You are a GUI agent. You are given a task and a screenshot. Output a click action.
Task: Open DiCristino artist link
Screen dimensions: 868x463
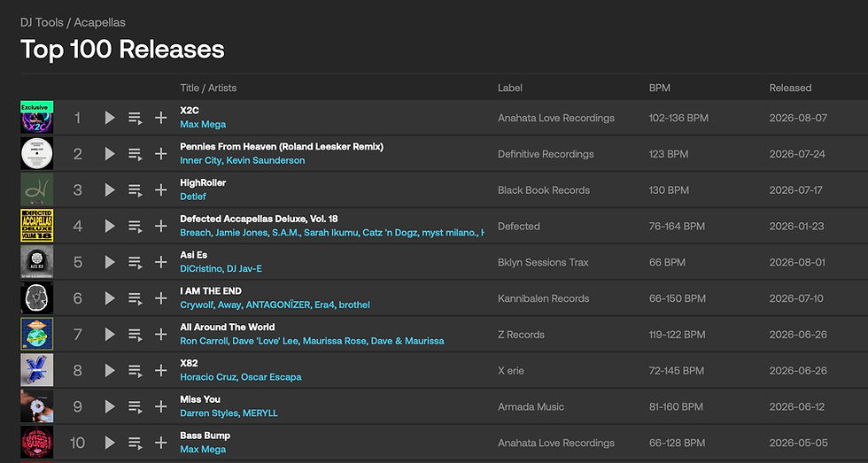point(201,269)
